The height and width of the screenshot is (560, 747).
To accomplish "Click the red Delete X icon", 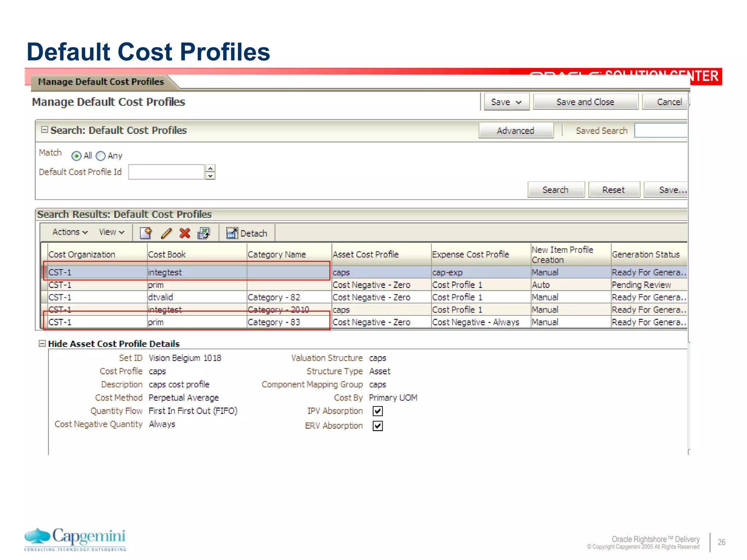I will click(x=185, y=233).
